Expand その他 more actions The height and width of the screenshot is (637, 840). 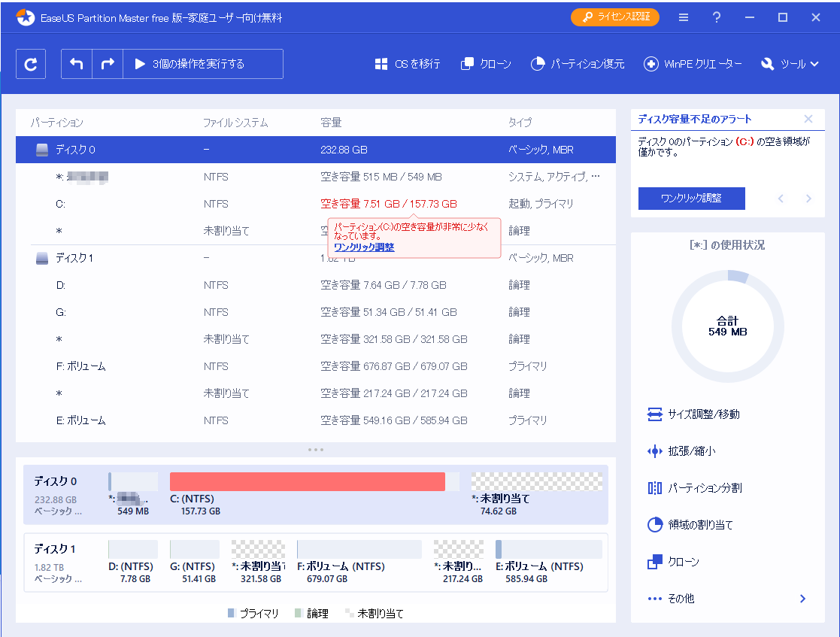[x=727, y=599]
